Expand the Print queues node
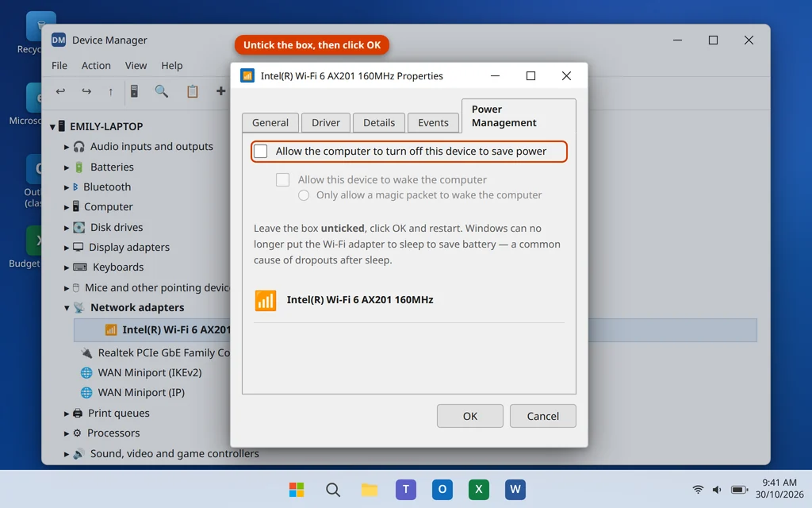 67,414
